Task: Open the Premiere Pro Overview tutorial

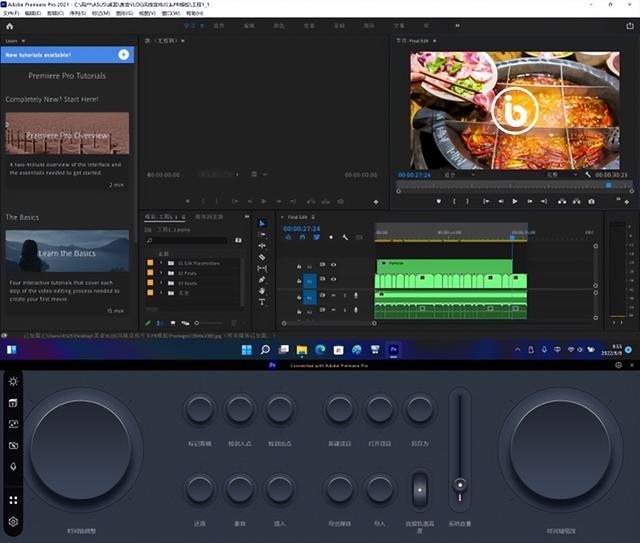Action: coord(67,134)
